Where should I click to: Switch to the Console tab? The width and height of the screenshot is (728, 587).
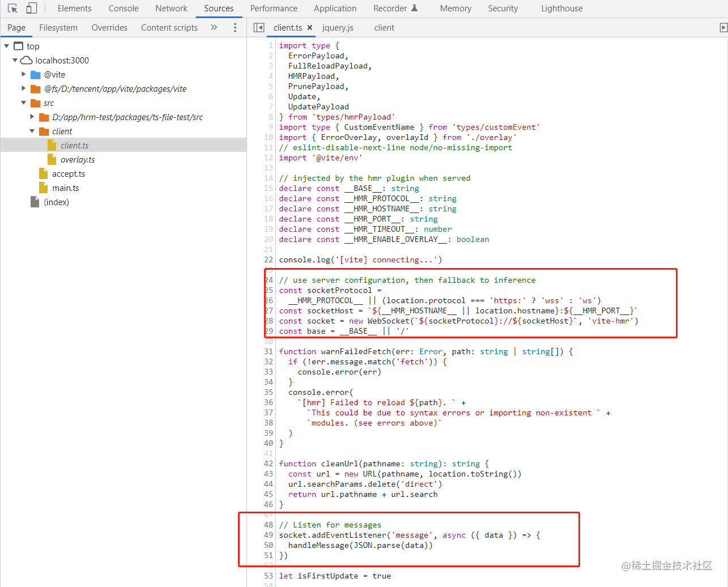point(124,8)
